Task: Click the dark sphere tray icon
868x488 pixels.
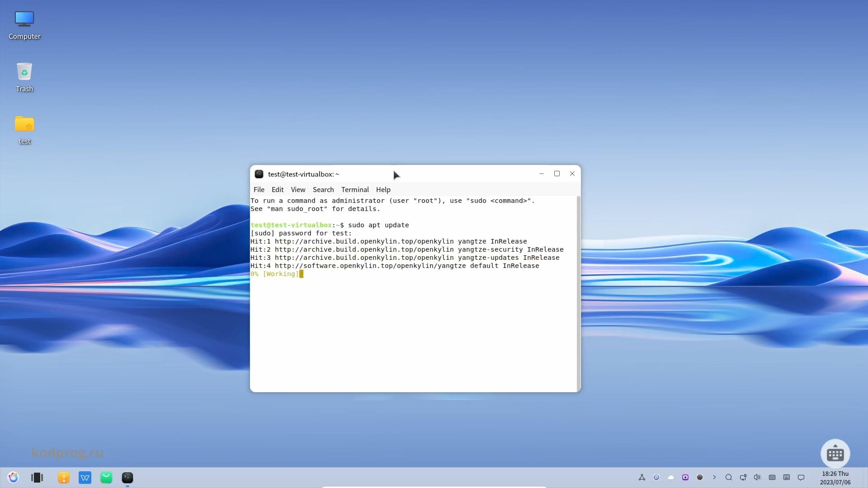Action: coord(700,477)
